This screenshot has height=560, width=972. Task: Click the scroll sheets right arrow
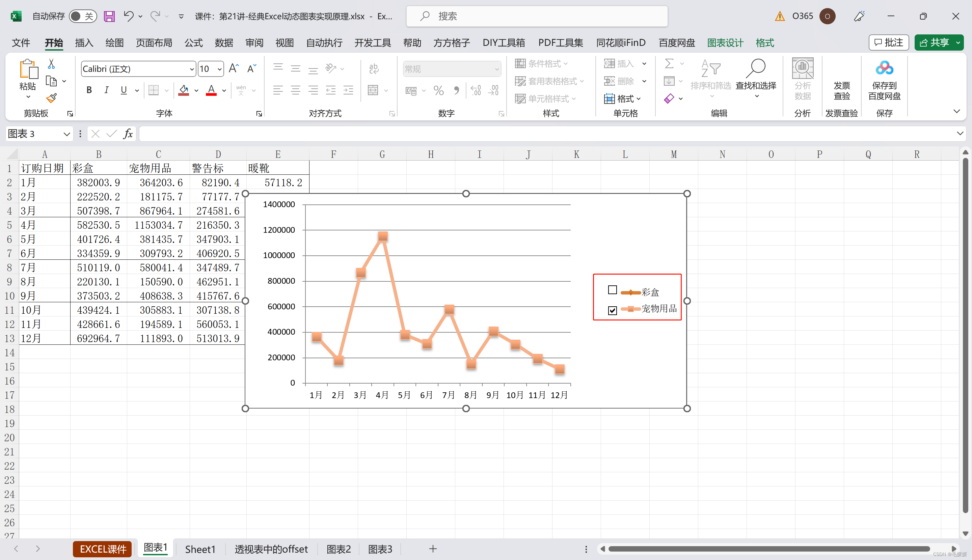38,549
